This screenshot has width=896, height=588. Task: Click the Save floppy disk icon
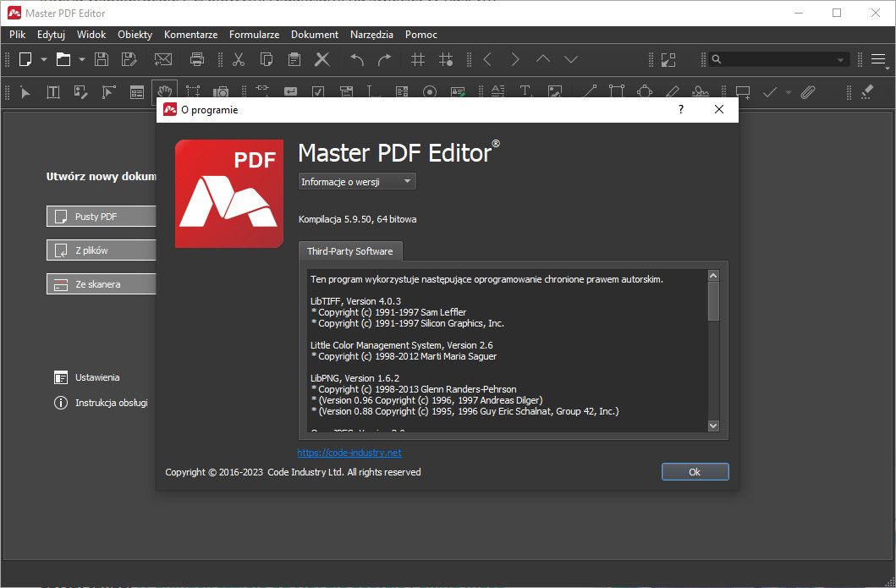tap(102, 59)
